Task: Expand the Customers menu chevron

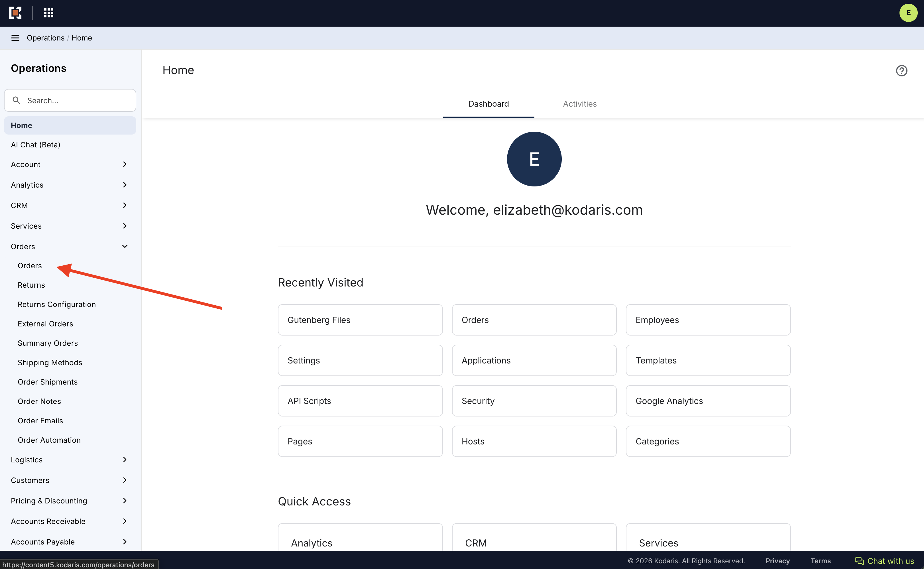Action: coord(125,480)
